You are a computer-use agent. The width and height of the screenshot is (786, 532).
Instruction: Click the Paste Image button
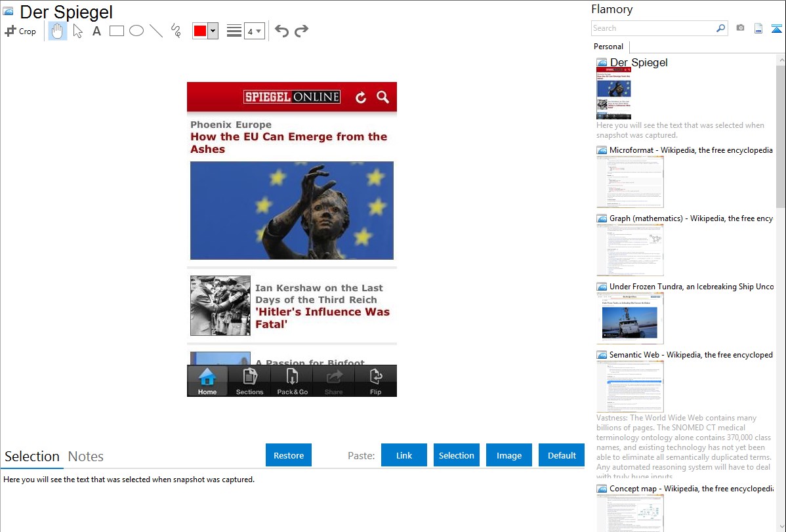click(508, 455)
